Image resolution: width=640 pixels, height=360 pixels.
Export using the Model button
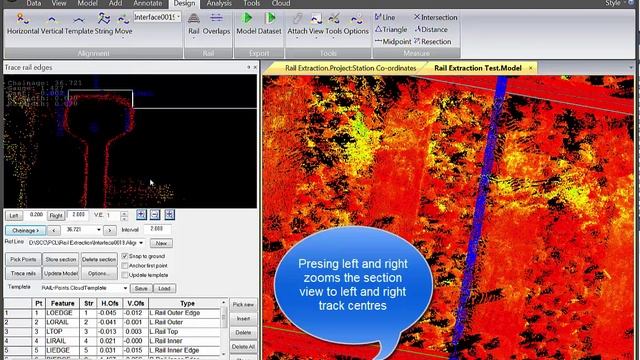pyautogui.click(x=246, y=24)
